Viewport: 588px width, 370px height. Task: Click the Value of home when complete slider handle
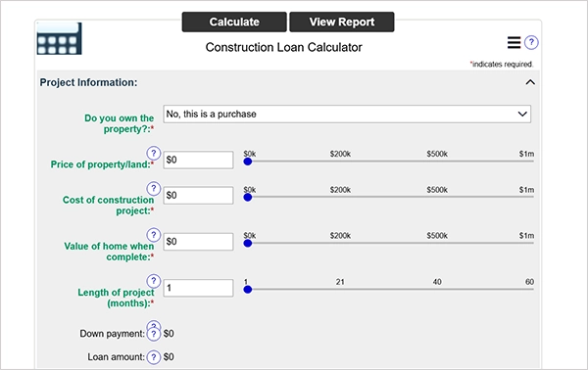pyautogui.click(x=248, y=244)
